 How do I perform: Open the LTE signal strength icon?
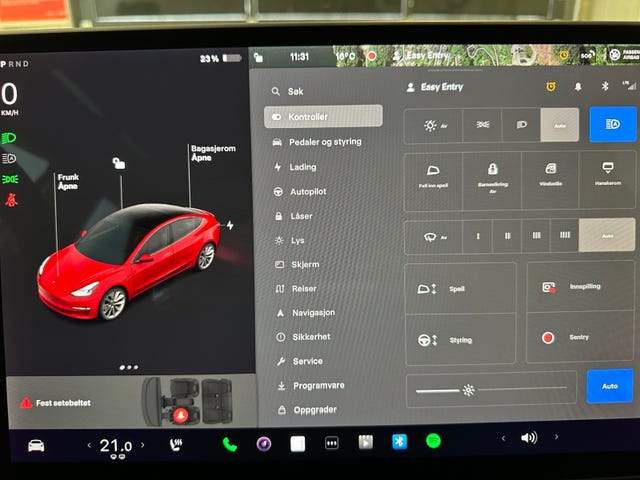coord(629,85)
